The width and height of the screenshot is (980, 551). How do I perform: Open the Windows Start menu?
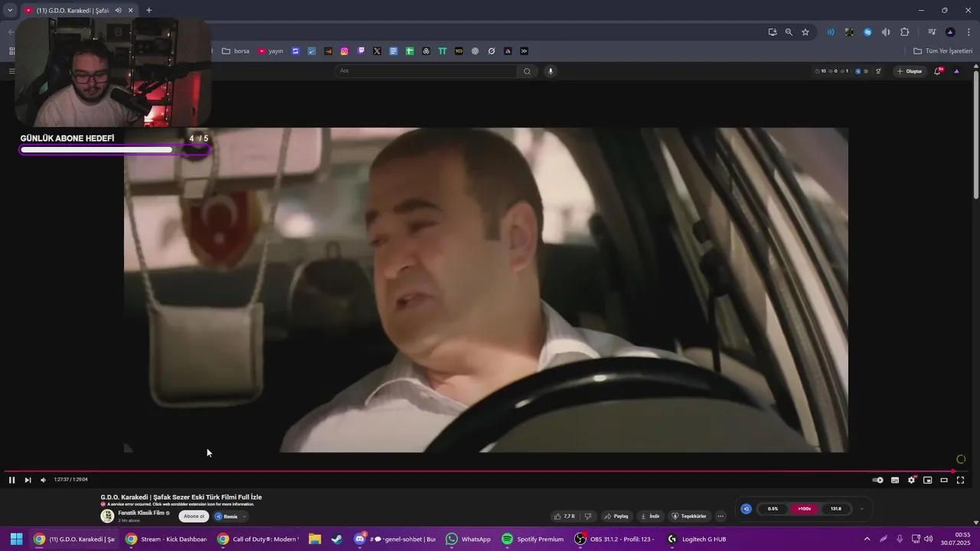point(16,539)
